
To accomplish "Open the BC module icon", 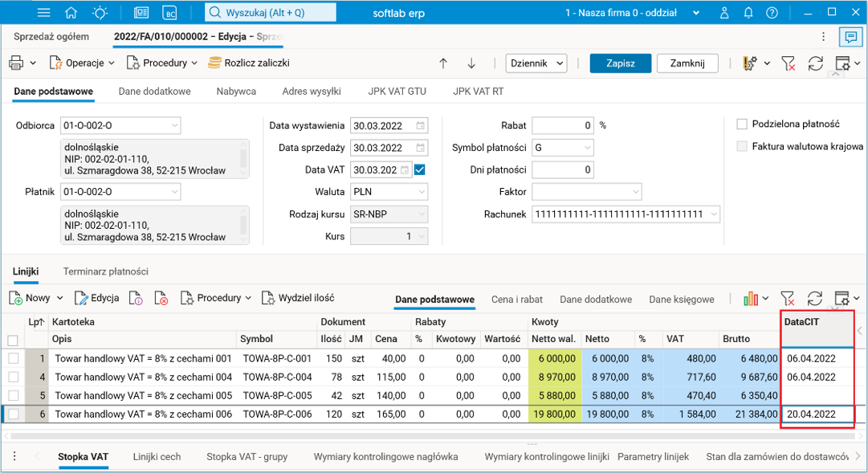I will point(169,13).
